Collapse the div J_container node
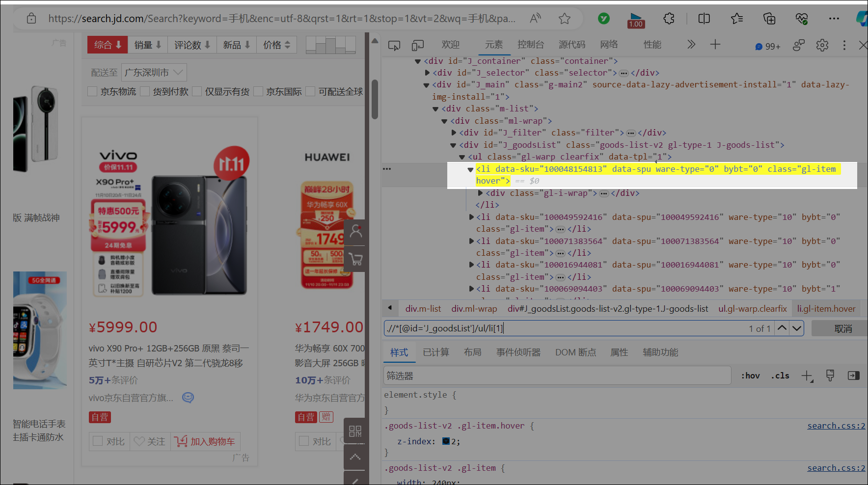The image size is (868, 485). pyautogui.click(x=418, y=61)
